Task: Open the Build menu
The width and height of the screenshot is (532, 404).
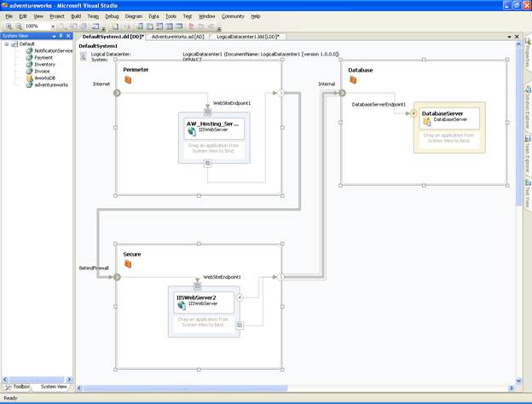Action: coord(76,16)
